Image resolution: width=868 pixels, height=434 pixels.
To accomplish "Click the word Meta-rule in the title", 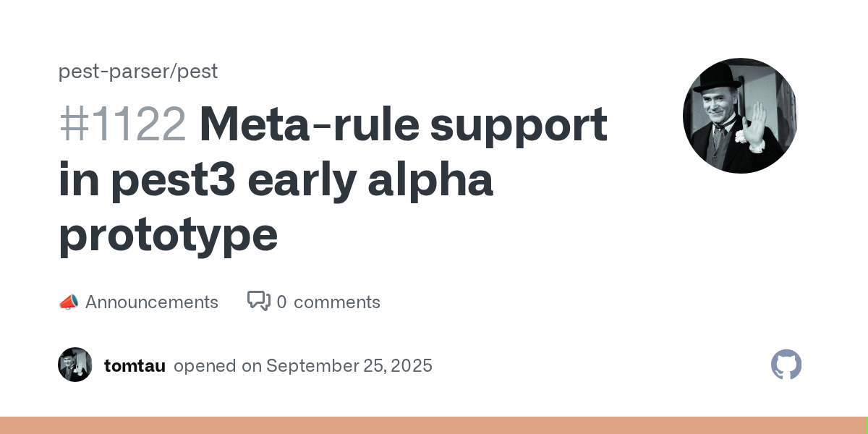I will (x=308, y=124).
